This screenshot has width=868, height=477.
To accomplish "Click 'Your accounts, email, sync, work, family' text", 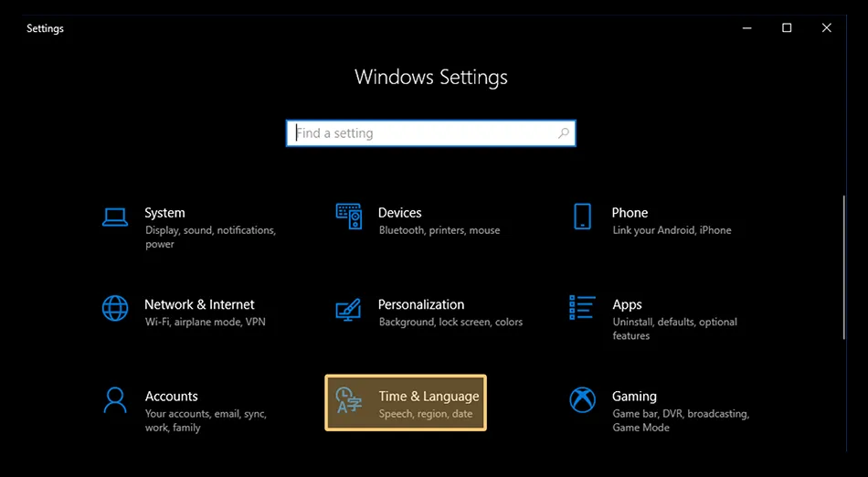I will [206, 420].
